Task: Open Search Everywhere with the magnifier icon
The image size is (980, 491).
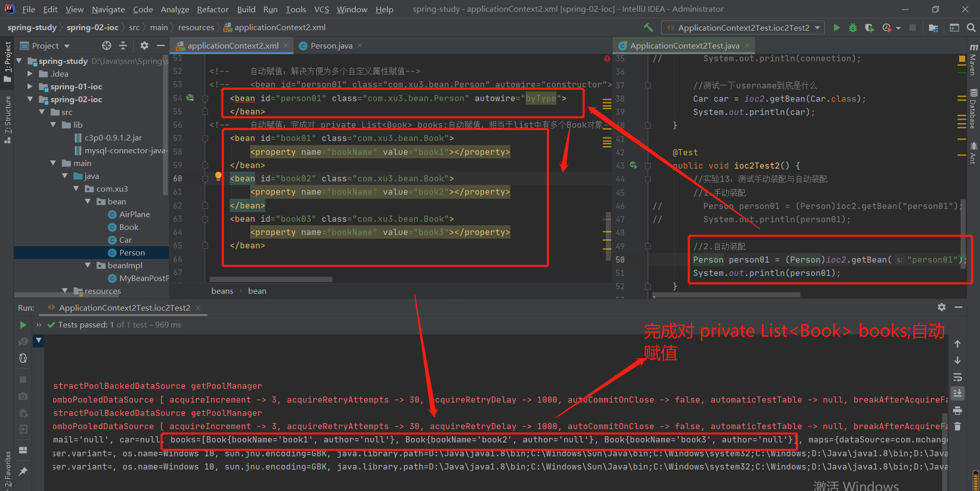Action: 971,28
